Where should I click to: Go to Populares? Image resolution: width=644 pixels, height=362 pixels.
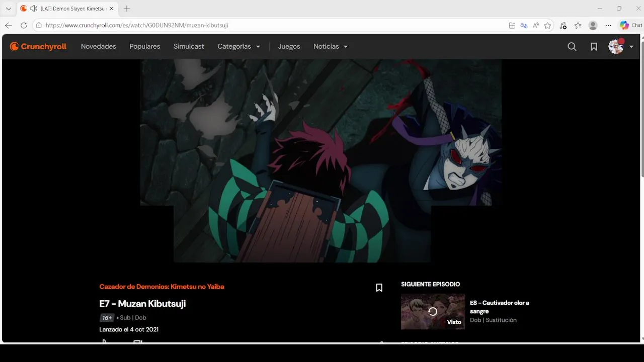145,47
